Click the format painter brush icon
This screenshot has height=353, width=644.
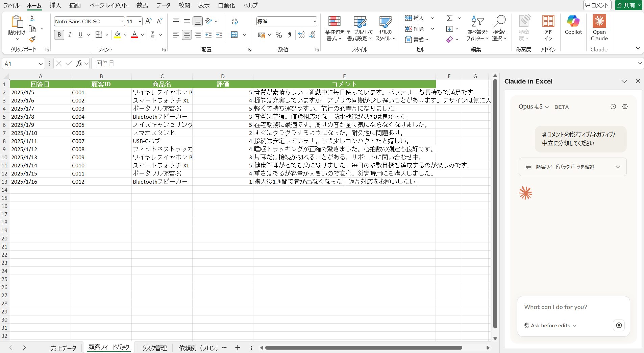(32, 40)
